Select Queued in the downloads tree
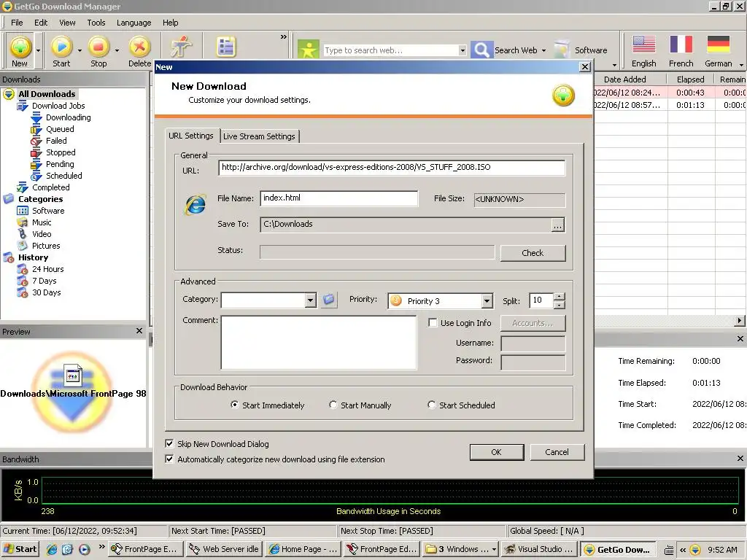 pyautogui.click(x=60, y=129)
